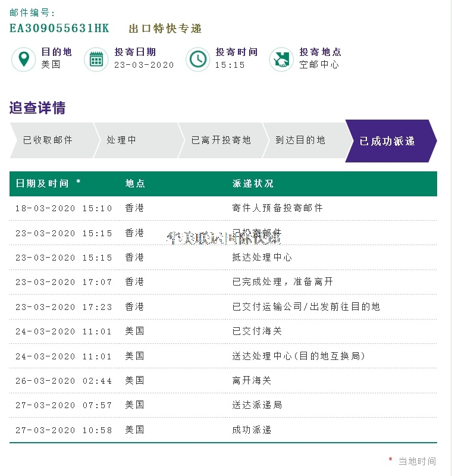Screen dimensions: 452x476
Task: Click the posting location handshake icon
Action: [x=281, y=59]
